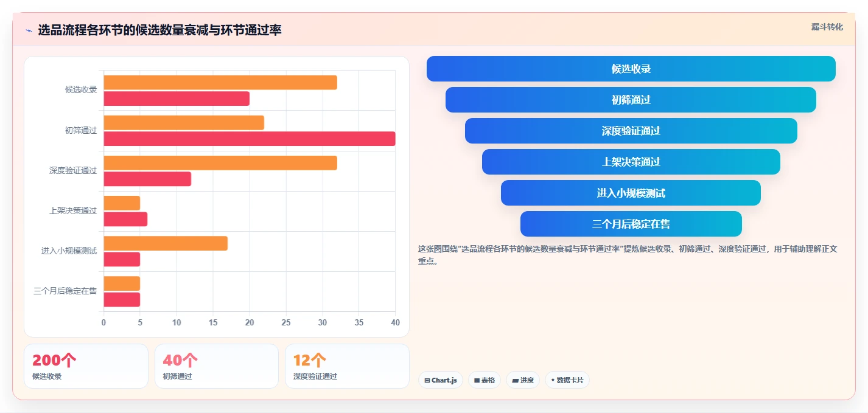Select the 初筛通过 funnel stage
Screen dimensions: 868x413
631,100
